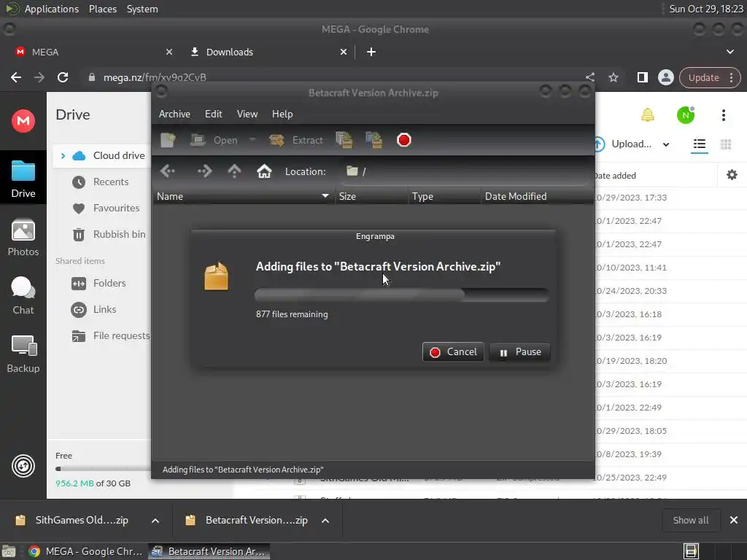
Task: Click the transfers circular icon in MEGA sidebar
Action: (x=23, y=466)
